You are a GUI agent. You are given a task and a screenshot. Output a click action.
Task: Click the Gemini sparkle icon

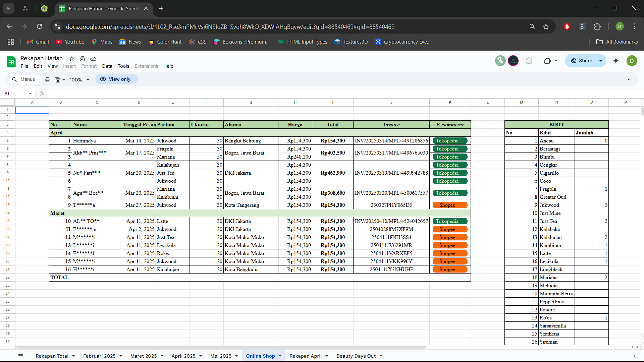(x=616, y=61)
